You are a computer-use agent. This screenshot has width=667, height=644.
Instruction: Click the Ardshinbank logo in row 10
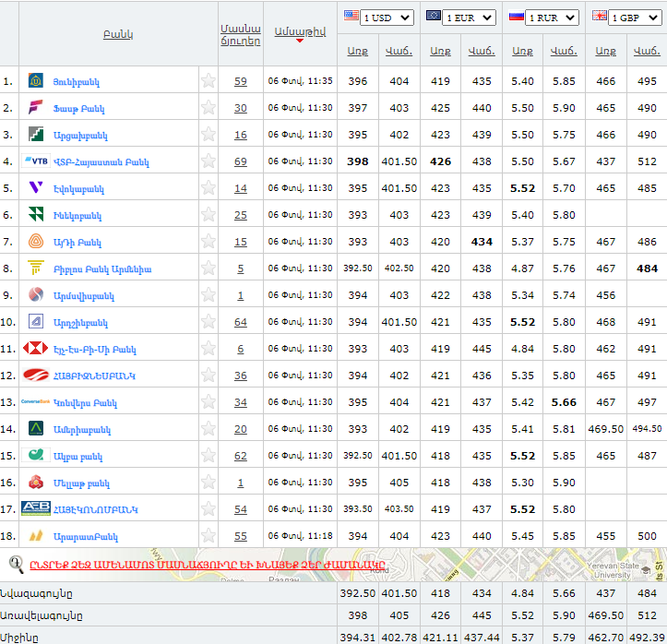tap(36, 321)
